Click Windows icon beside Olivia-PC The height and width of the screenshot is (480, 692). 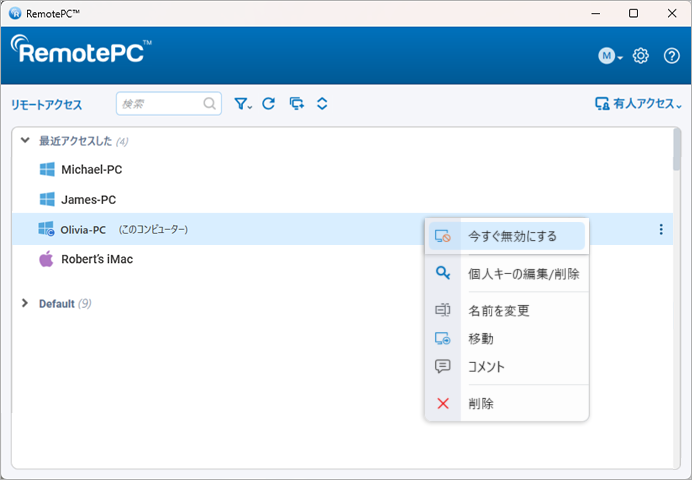(x=46, y=229)
